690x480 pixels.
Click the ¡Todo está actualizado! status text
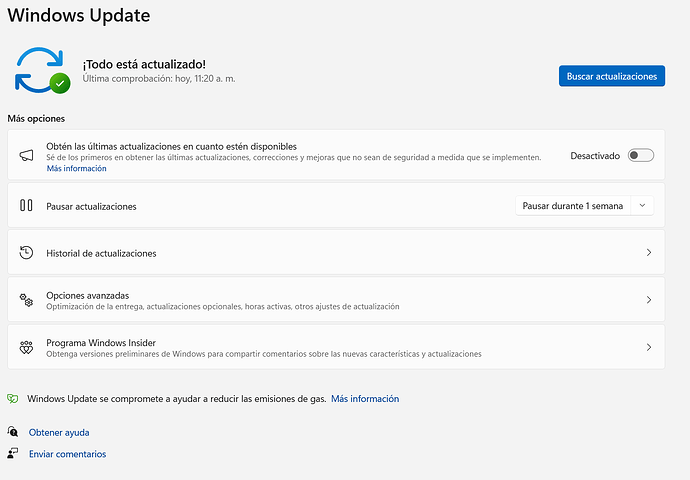coord(144,64)
